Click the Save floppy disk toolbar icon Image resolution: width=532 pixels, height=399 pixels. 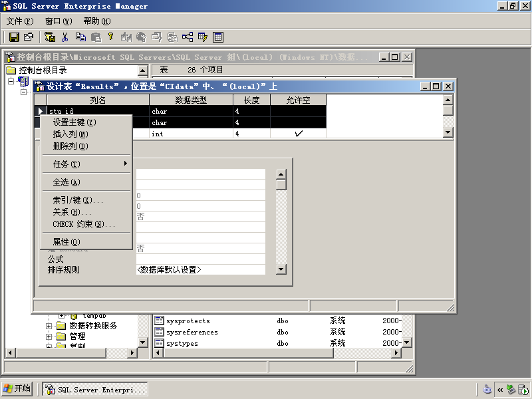(14, 37)
